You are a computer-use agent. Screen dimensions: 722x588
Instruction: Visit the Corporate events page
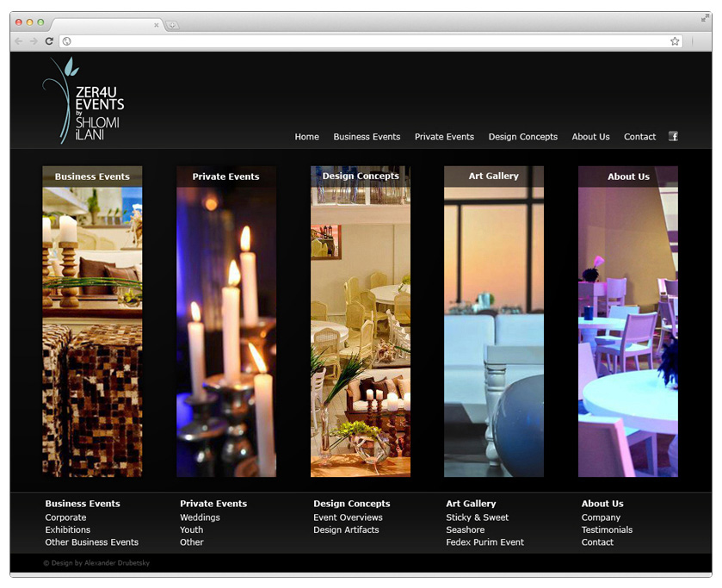pos(65,517)
